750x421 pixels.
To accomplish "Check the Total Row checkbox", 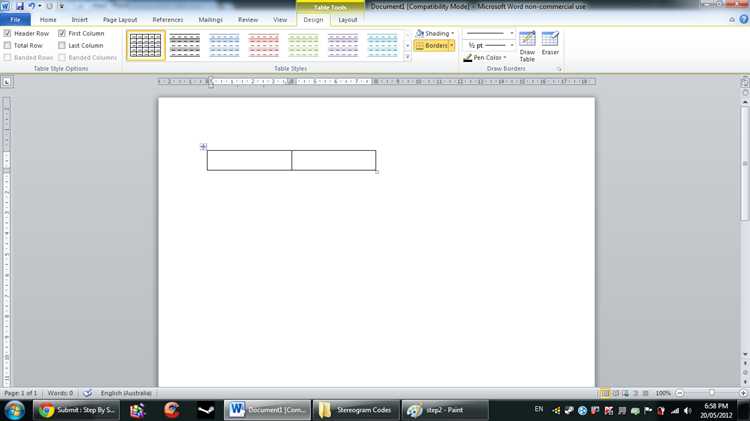I will [x=7, y=45].
